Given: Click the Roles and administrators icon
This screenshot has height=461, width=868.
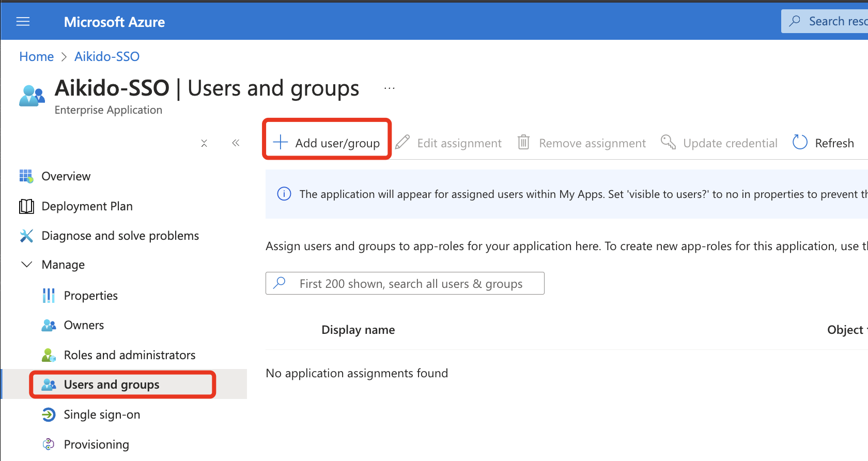Looking at the screenshot, I should (49, 355).
